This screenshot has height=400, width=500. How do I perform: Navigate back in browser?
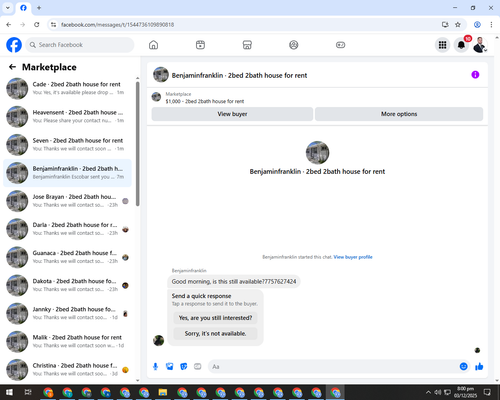click(x=9, y=25)
